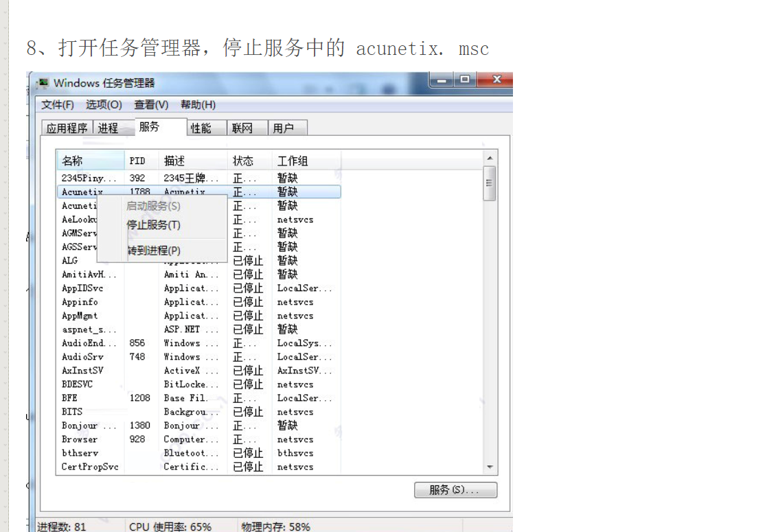765x532 pixels.
Task: Open the 帮助(H) menu
Action: [198, 105]
